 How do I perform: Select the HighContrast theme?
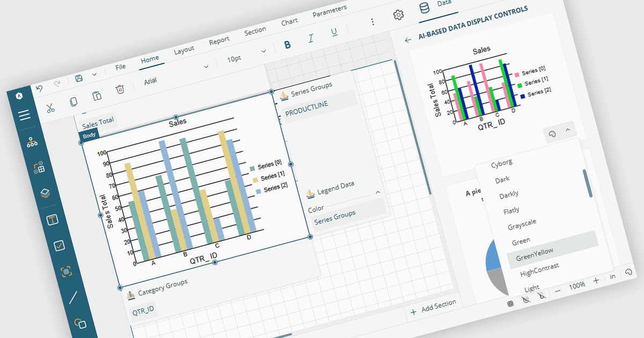coord(539,269)
